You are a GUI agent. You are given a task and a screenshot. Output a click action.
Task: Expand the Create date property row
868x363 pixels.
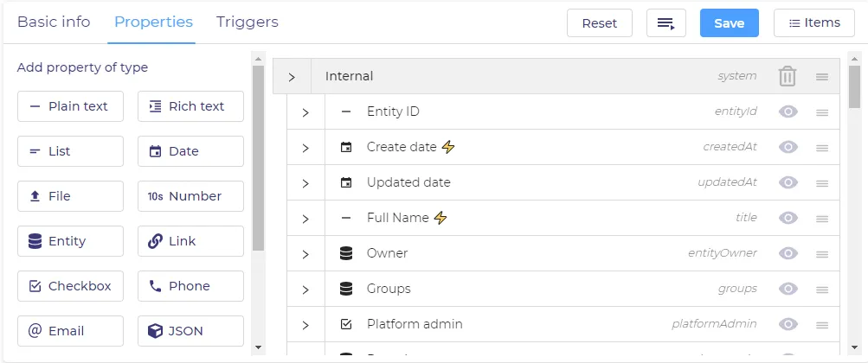(305, 148)
